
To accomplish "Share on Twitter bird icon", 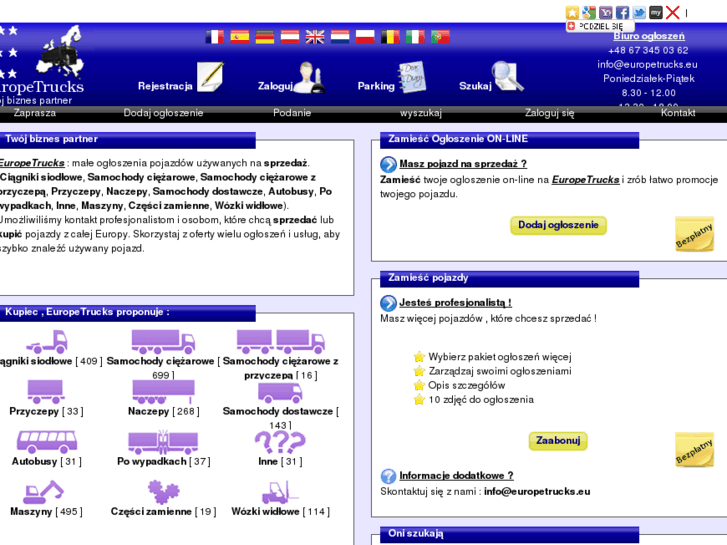I will pyautogui.click(x=639, y=13).
